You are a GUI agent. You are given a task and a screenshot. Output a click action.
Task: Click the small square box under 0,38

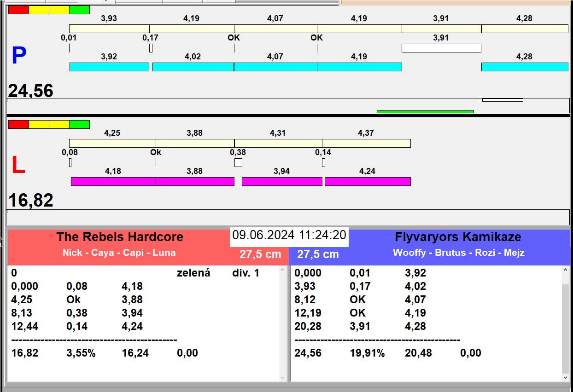238,162
